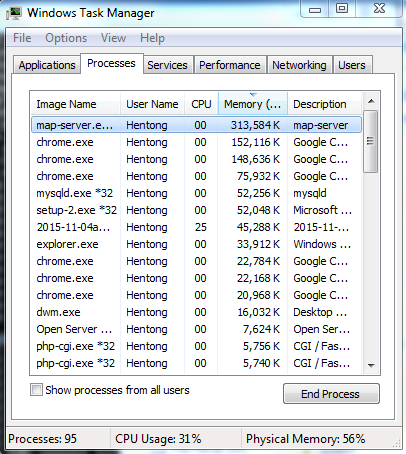This screenshot has height=454, width=406.
Task: Open the Performance tab
Action: [230, 65]
